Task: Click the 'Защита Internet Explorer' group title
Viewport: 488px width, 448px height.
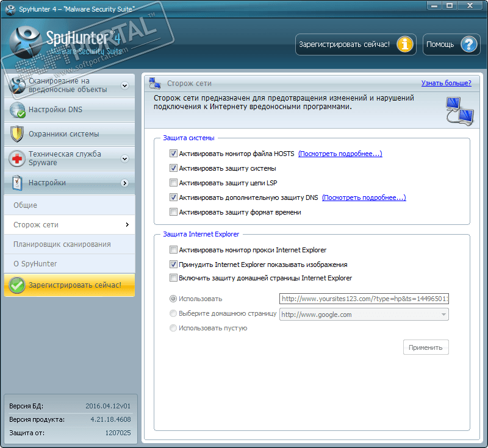Action: [201, 234]
